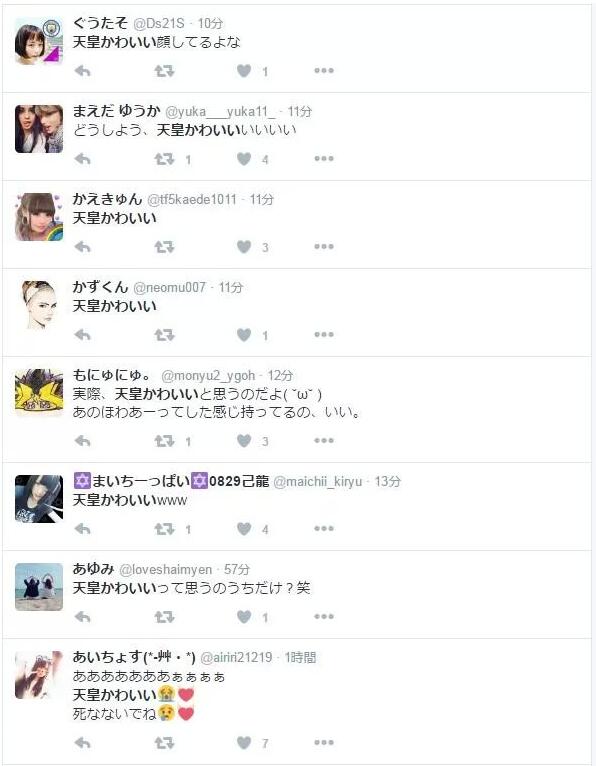Open the @loveshaimyen username link

166,570
